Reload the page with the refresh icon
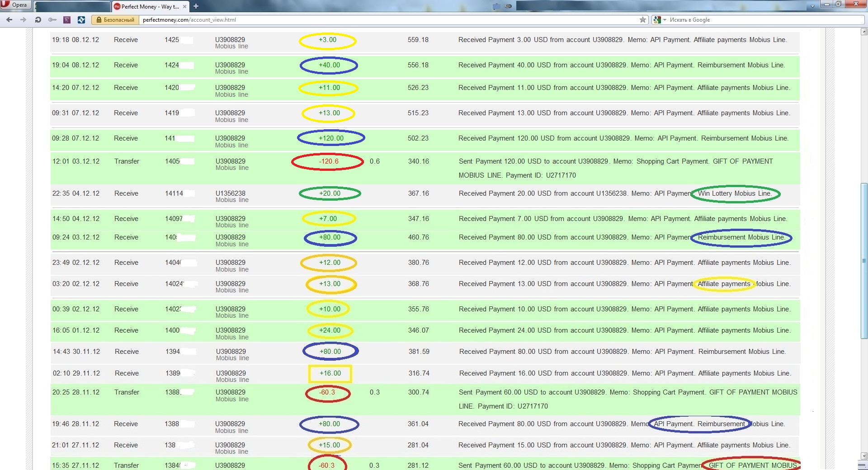The image size is (868, 470). click(x=38, y=20)
